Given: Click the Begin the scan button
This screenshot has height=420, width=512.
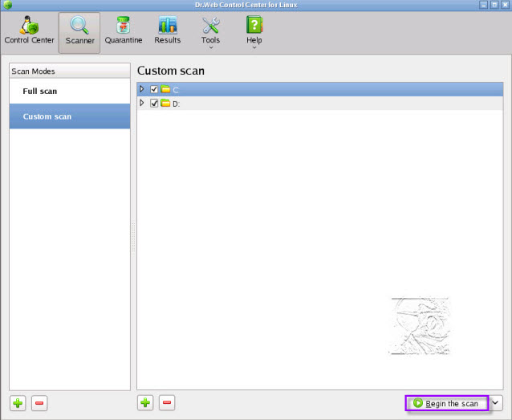Looking at the screenshot, I should point(447,403).
